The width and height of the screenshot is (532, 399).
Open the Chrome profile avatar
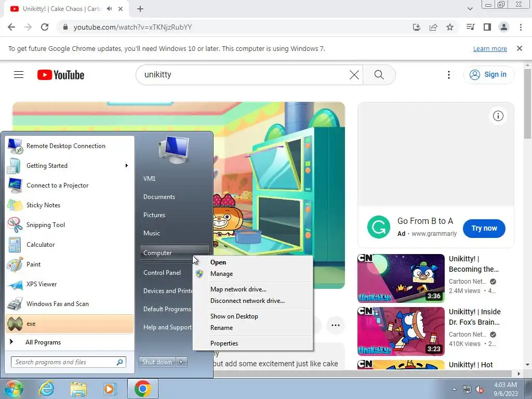coord(504,27)
